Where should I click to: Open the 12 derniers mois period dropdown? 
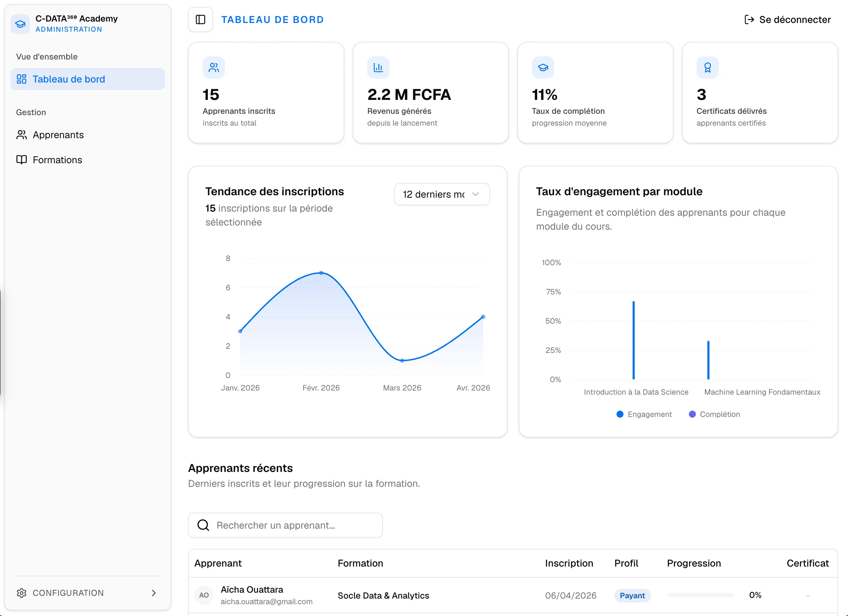click(442, 194)
